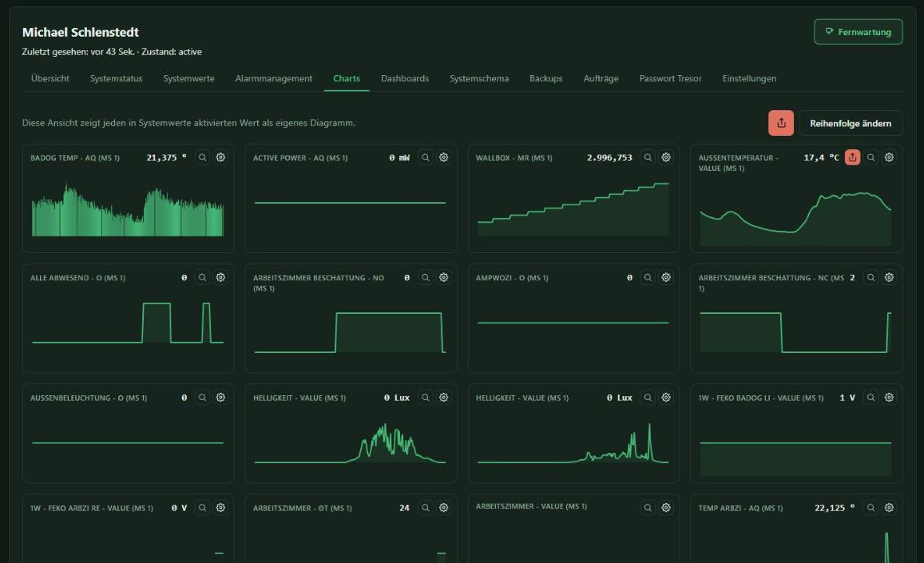This screenshot has height=563, width=924.
Task: Open Passwort Tresor tab
Action: tap(671, 78)
